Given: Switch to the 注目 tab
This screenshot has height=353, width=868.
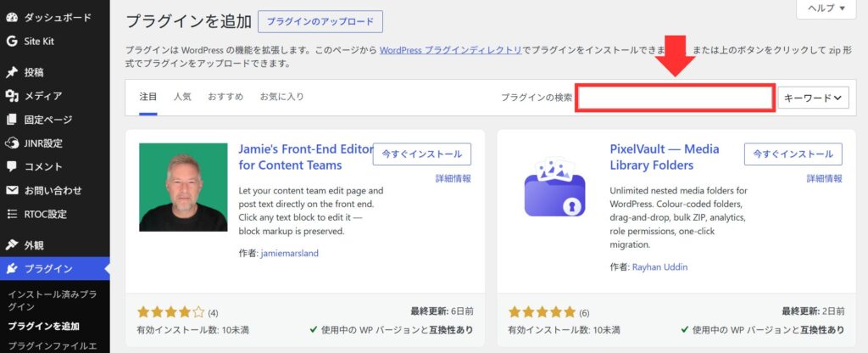Looking at the screenshot, I should pos(148,97).
